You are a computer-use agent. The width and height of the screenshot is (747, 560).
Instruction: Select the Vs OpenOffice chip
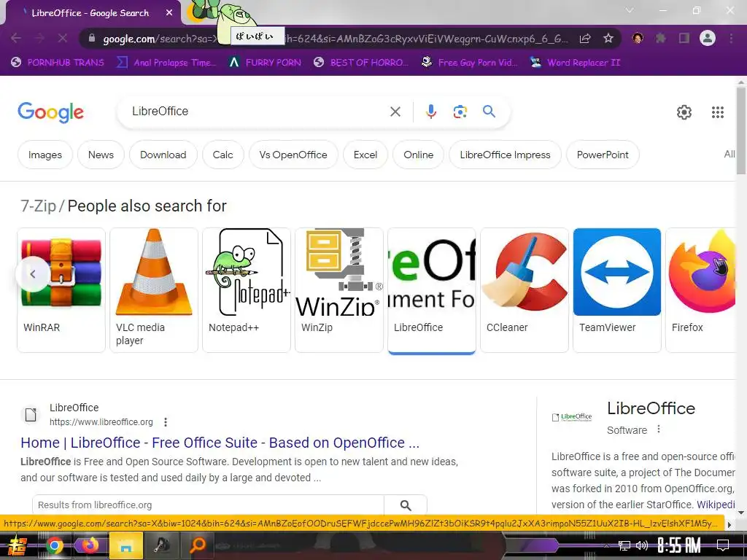[x=293, y=155]
